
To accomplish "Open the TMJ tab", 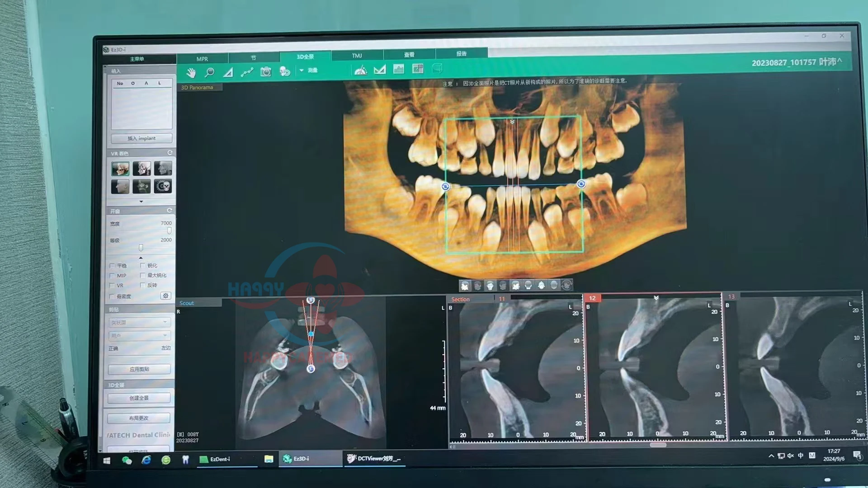I will [x=357, y=56].
